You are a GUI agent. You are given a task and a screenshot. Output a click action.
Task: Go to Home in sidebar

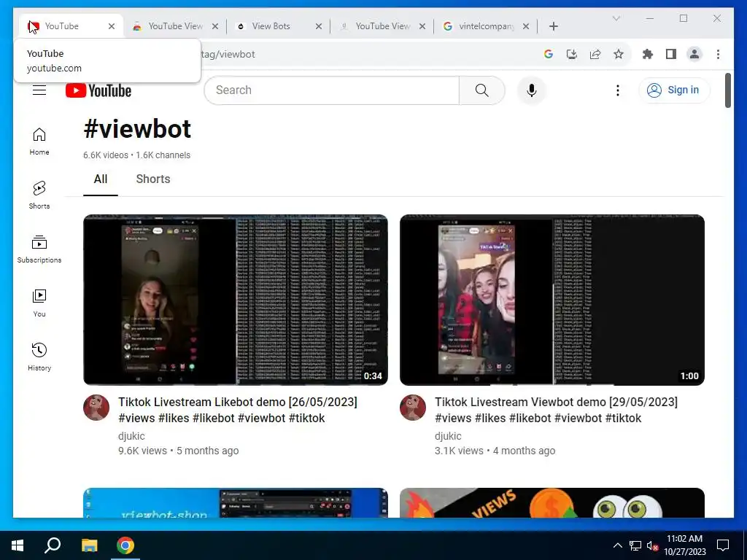[x=39, y=141]
